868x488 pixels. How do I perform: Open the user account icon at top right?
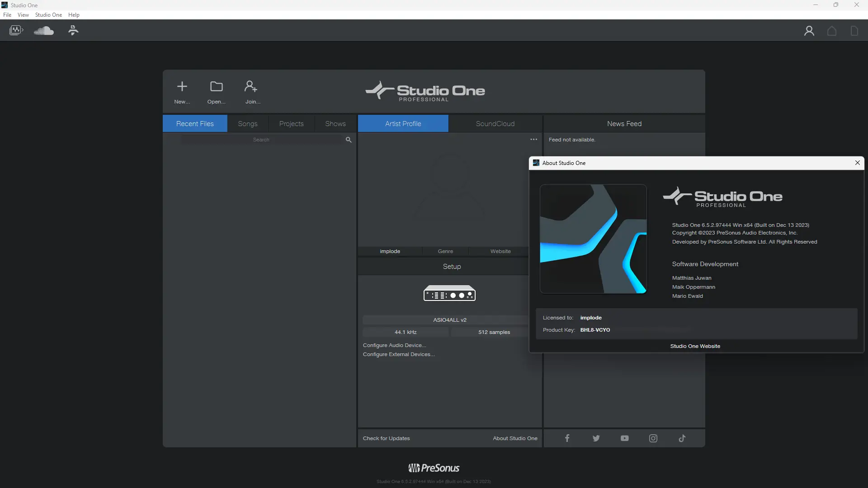tap(809, 31)
